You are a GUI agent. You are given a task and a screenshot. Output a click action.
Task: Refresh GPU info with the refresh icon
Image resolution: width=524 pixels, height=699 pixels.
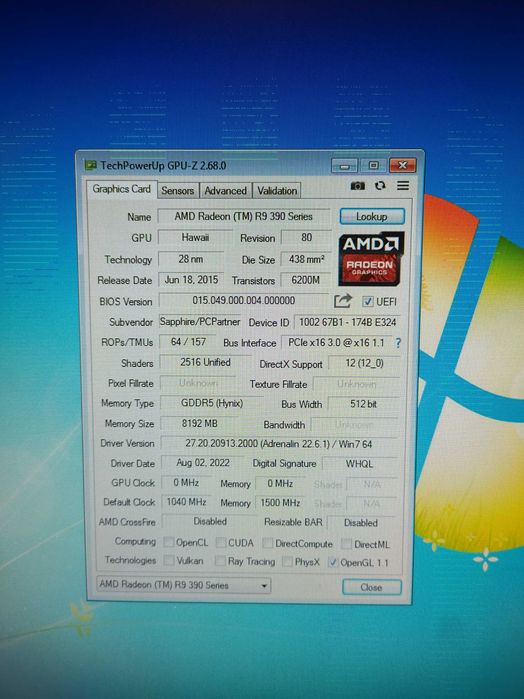point(380,185)
